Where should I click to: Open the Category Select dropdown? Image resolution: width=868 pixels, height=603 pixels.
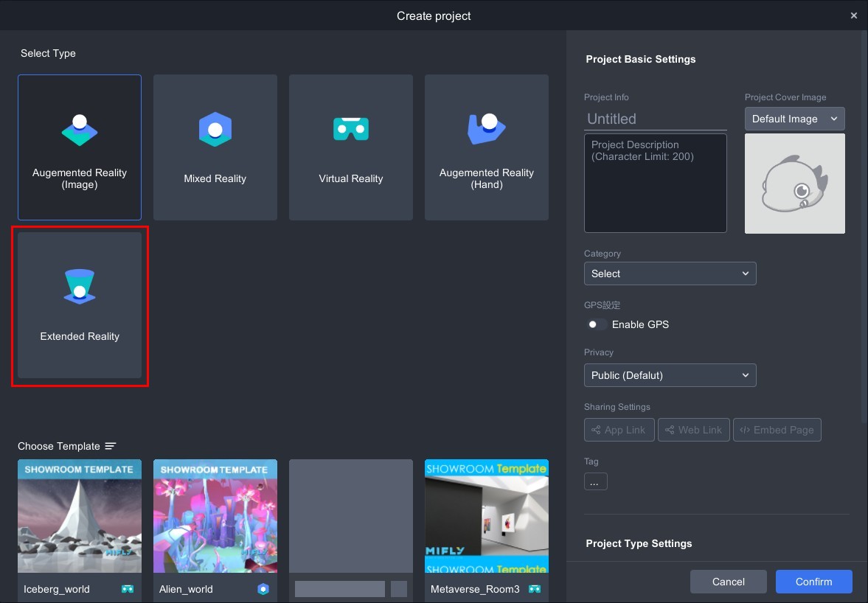click(x=670, y=273)
